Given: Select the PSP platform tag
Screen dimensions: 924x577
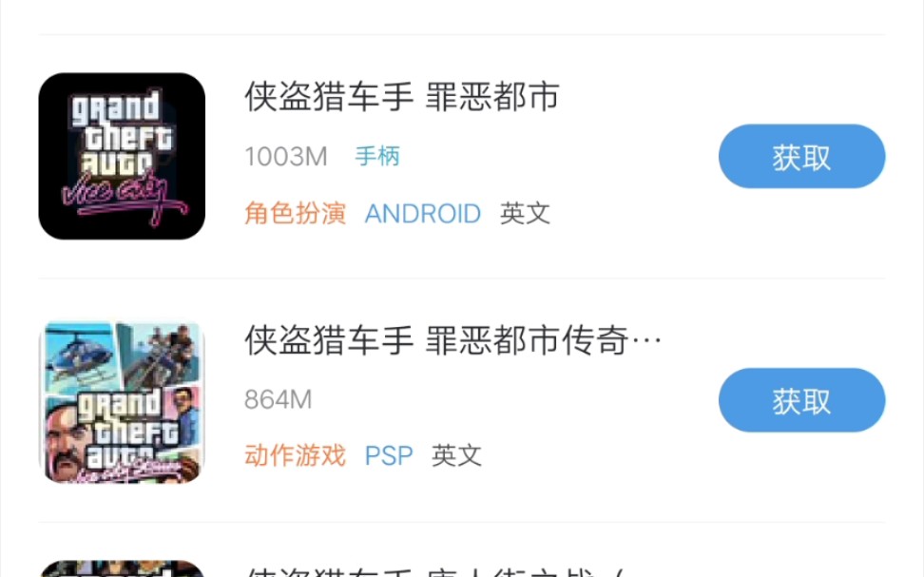Looking at the screenshot, I should pos(389,455).
